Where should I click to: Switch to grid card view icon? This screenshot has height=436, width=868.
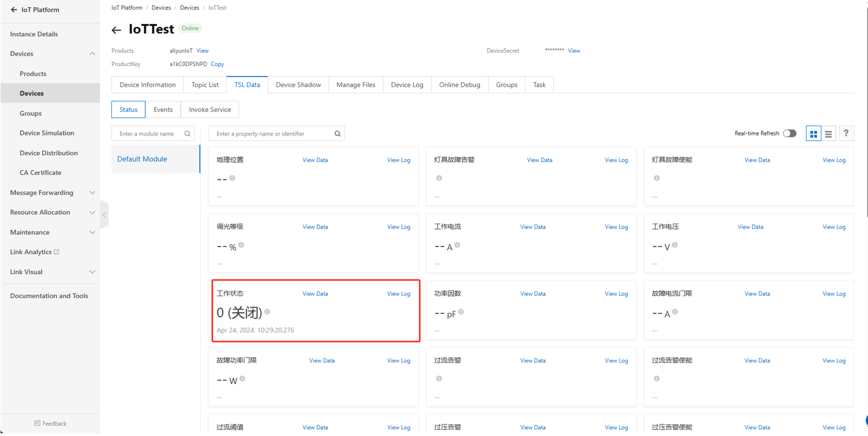(x=813, y=134)
